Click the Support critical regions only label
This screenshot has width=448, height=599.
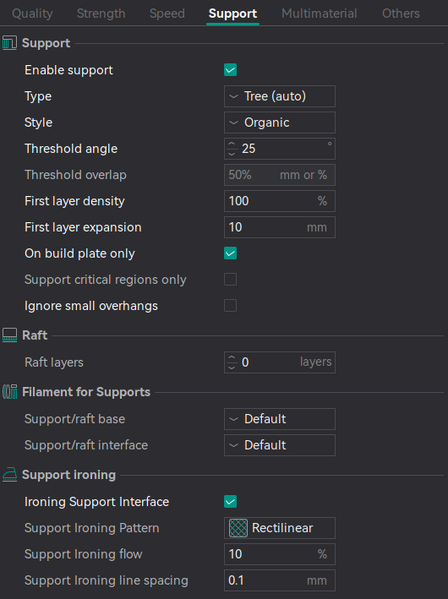(105, 280)
